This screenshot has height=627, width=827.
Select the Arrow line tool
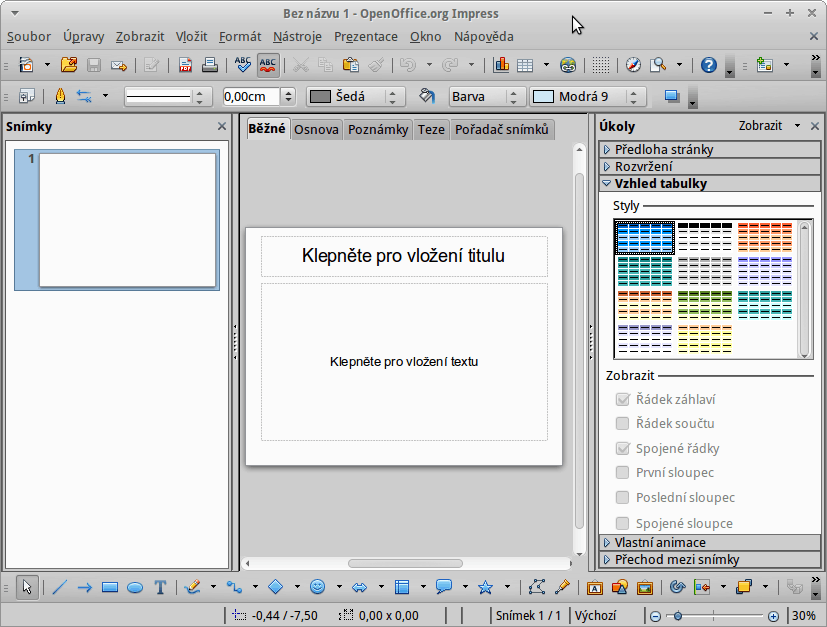84,587
